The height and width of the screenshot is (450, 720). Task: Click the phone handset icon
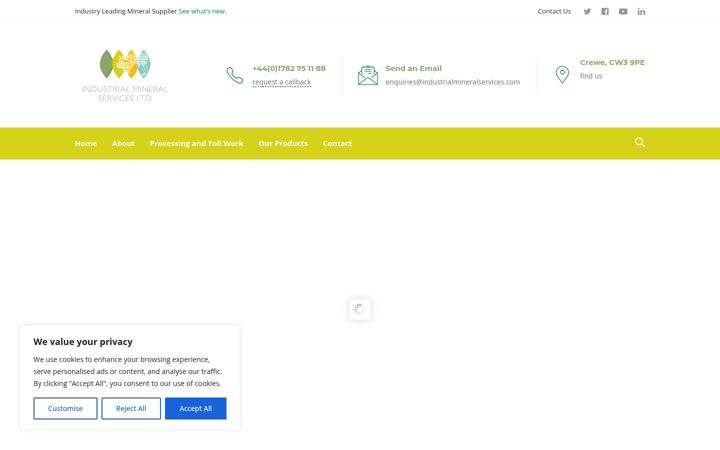click(235, 75)
